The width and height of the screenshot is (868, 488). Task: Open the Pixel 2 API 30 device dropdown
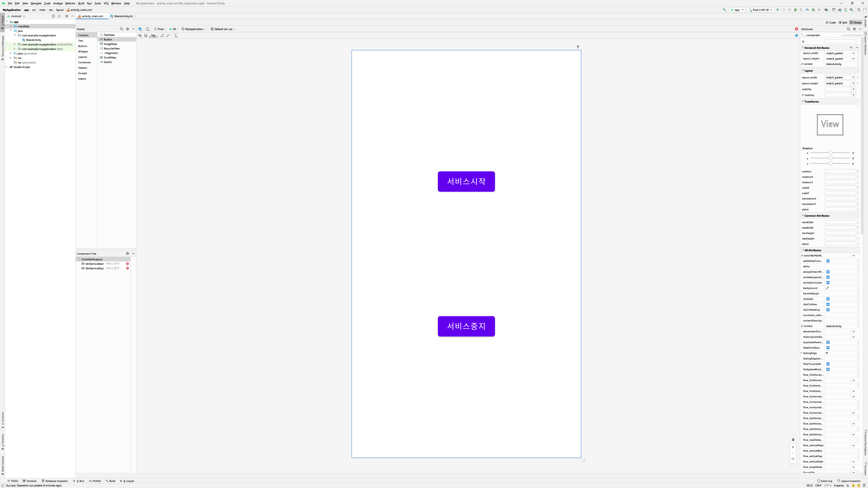(x=760, y=10)
